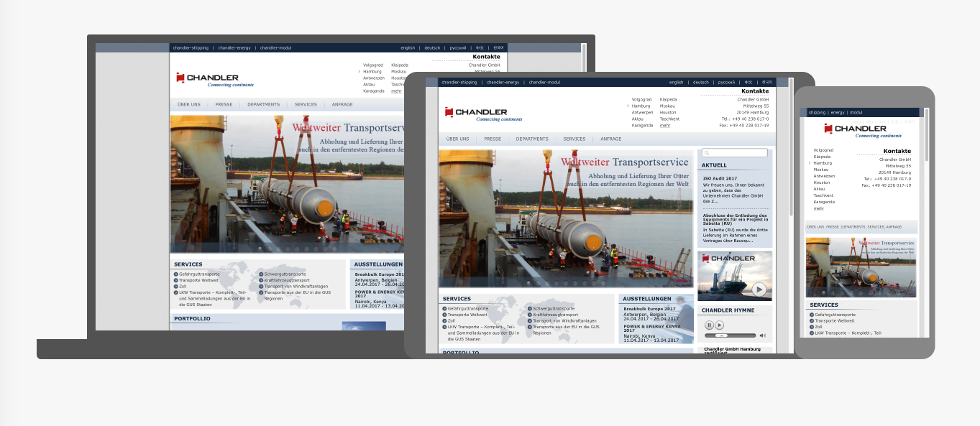Click the Kraftfahrzeugtransport bullet icon on laptop
Image resolution: width=980 pixels, height=426 pixels.
pyautogui.click(x=261, y=280)
